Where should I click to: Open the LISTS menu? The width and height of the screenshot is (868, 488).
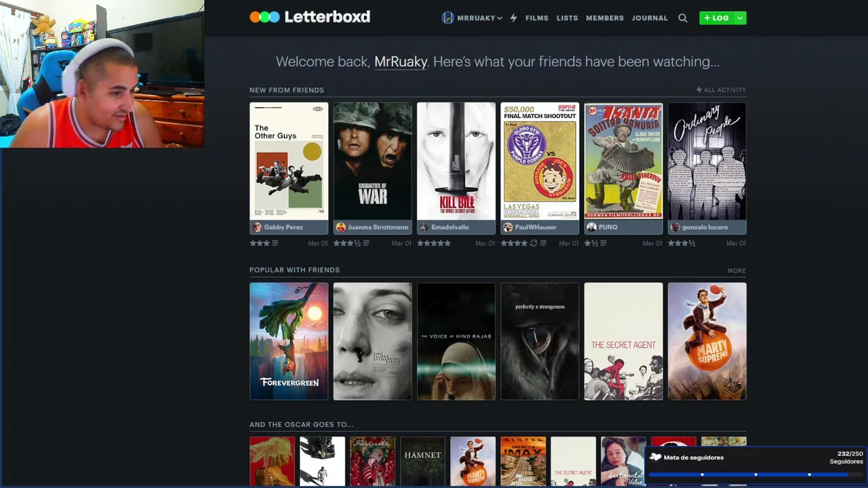[567, 18]
